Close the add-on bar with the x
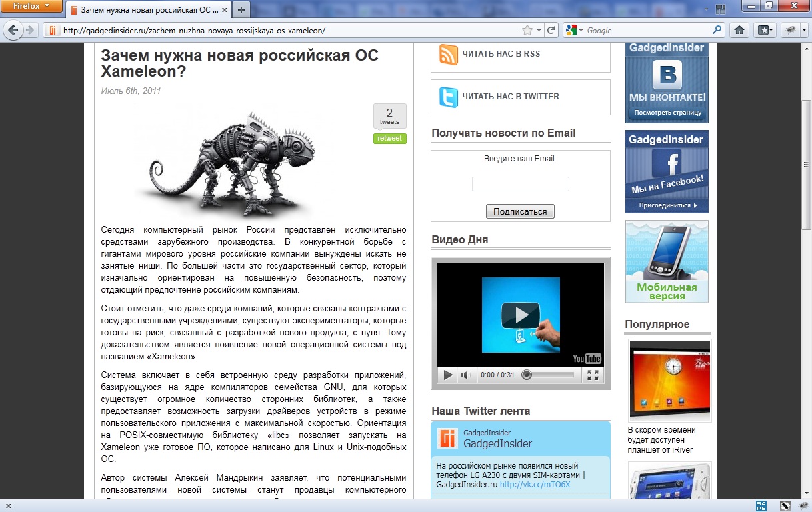 pyautogui.click(x=7, y=506)
